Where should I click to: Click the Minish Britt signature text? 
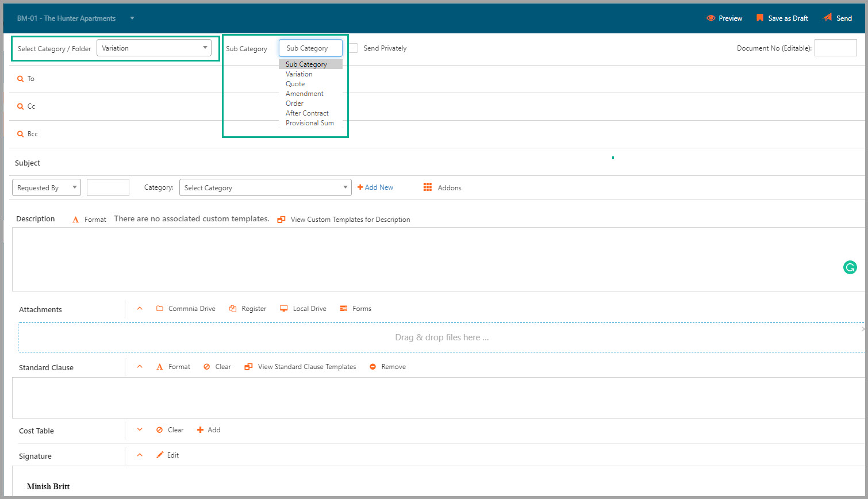[48, 487]
